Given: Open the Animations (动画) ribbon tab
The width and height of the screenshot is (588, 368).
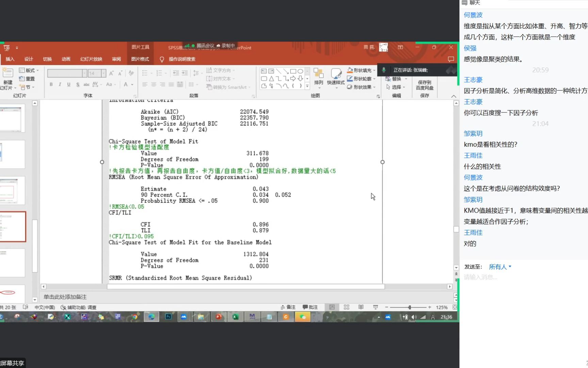Looking at the screenshot, I should 66,59.
